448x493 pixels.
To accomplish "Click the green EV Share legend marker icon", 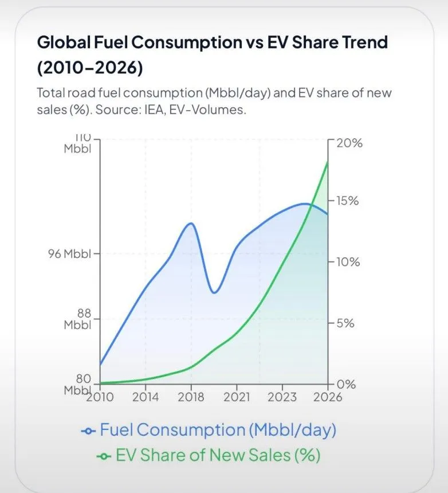I will (104, 456).
